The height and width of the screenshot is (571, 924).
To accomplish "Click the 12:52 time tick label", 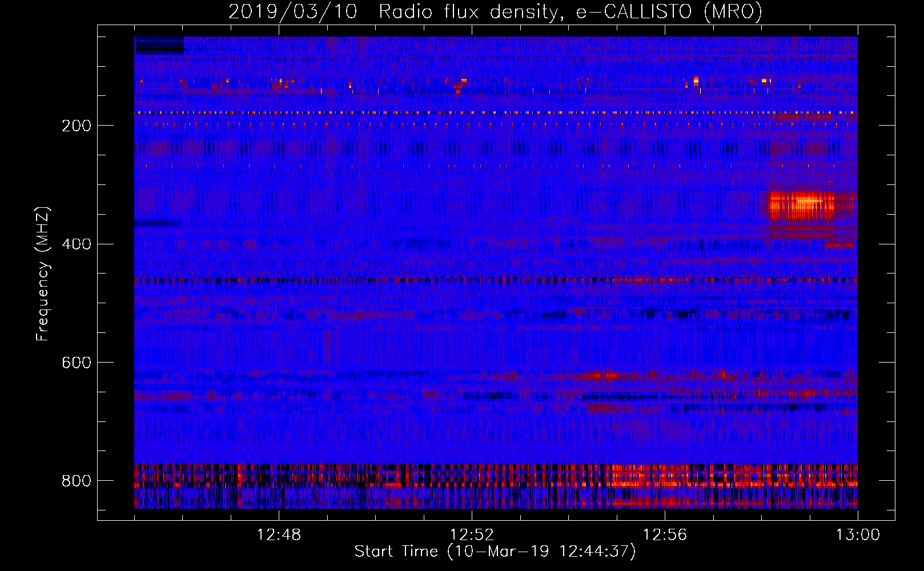I will coord(472,535).
